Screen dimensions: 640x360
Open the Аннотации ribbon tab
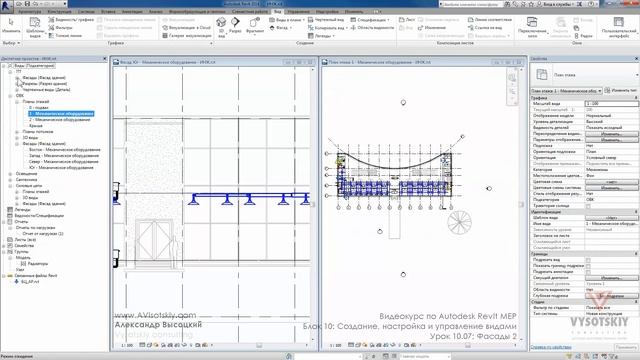click(x=132, y=12)
